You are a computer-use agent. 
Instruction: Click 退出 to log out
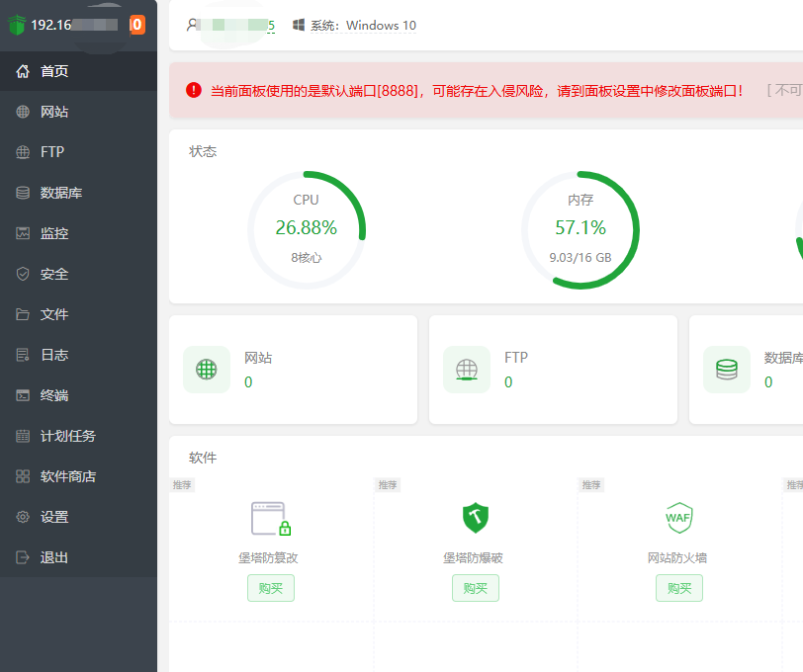click(x=54, y=557)
